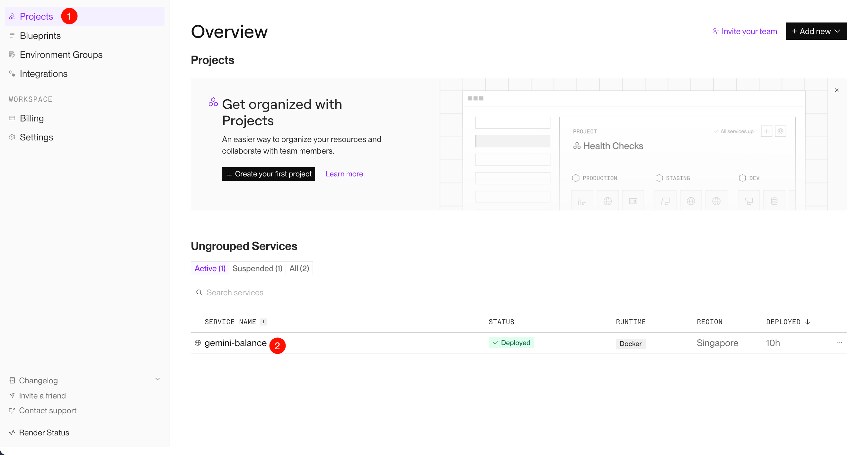
Task: Select the Active (1) tab
Action: pos(209,268)
